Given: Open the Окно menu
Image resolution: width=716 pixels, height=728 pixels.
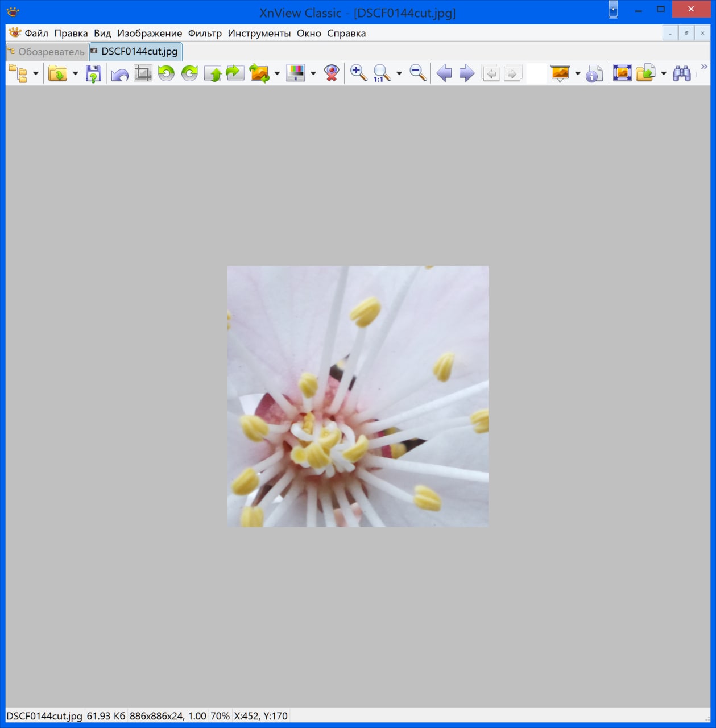Looking at the screenshot, I should pyautogui.click(x=309, y=33).
